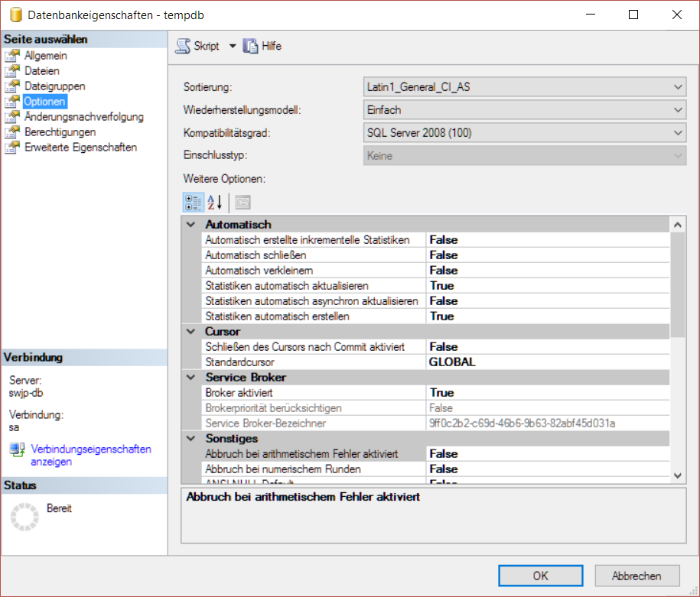Image resolution: width=700 pixels, height=597 pixels.
Task: Click the Verbindungseigenschaften connection icon
Action: [x=17, y=450]
